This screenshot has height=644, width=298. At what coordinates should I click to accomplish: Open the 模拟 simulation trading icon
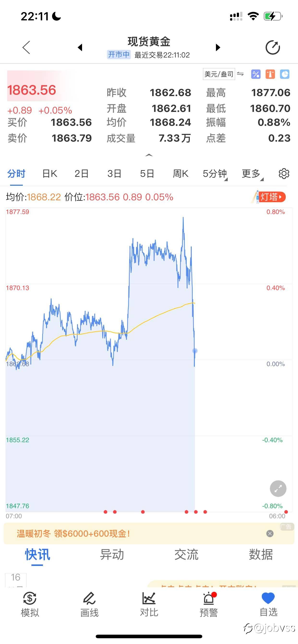[30, 604]
